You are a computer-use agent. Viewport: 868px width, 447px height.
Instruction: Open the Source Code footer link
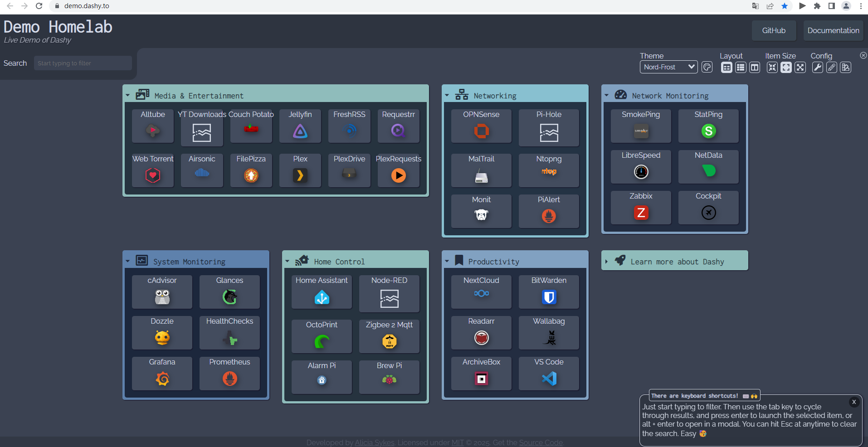point(541,442)
